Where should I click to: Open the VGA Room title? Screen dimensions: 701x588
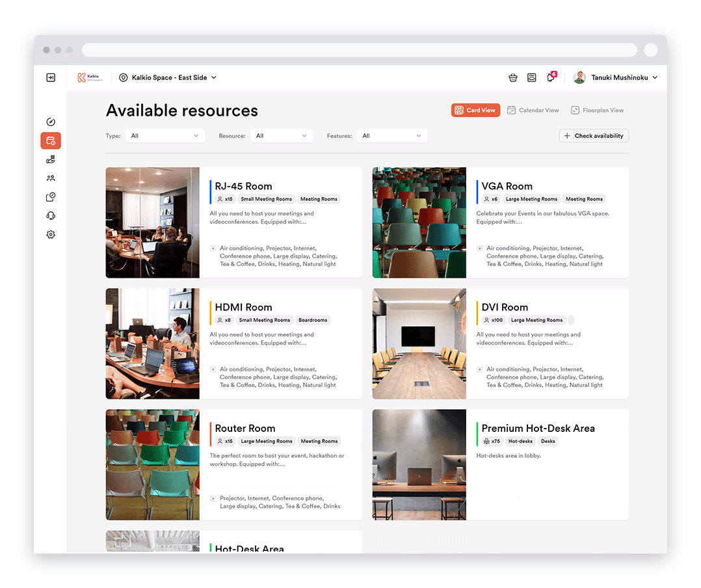click(x=507, y=187)
